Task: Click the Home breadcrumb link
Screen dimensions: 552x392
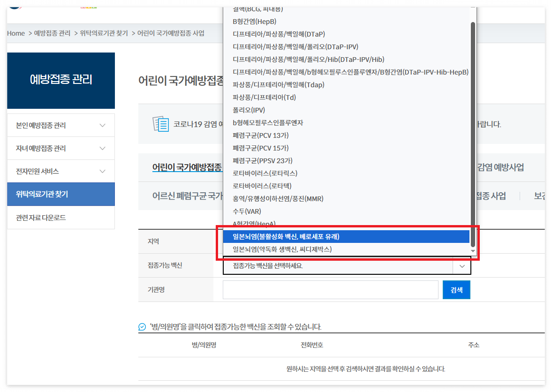Action: pos(15,33)
